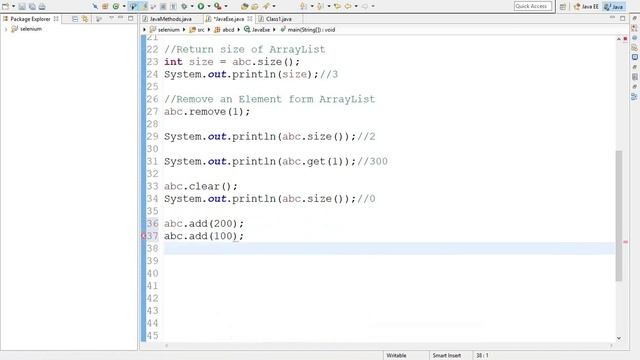Click the editor scroll down arrow
This screenshot has width=640, height=360.
tap(619, 338)
